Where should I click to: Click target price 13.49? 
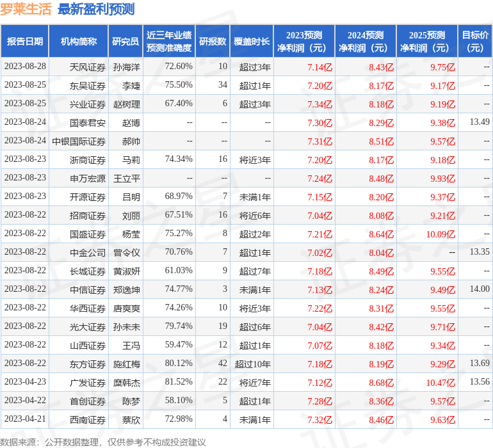480,122
